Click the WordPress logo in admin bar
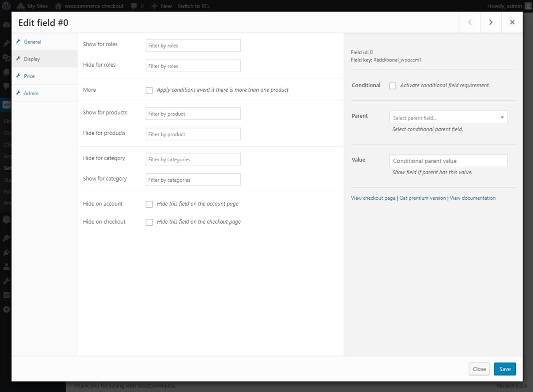 (7, 6)
